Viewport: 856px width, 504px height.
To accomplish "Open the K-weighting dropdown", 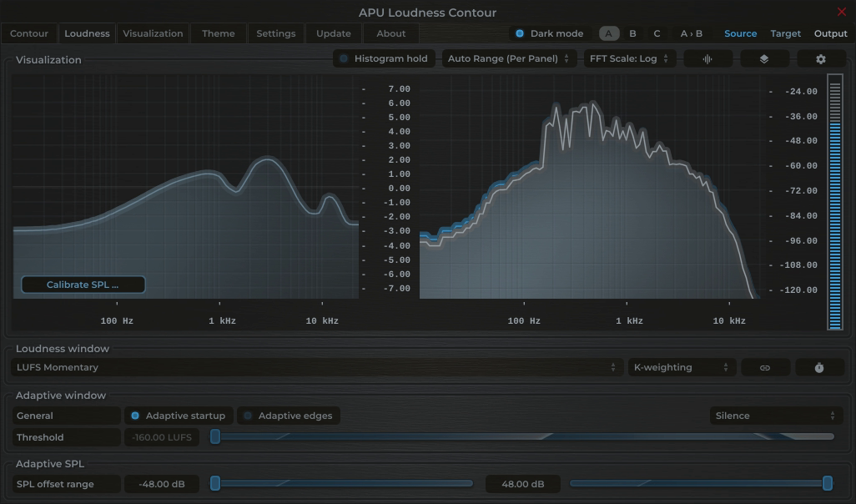I will pos(681,367).
